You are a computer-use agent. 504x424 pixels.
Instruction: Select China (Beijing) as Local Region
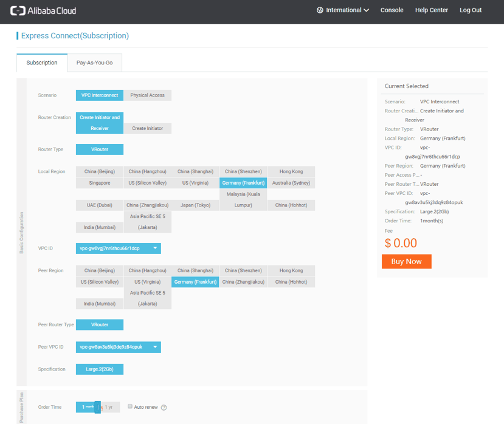[x=100, y=171]
